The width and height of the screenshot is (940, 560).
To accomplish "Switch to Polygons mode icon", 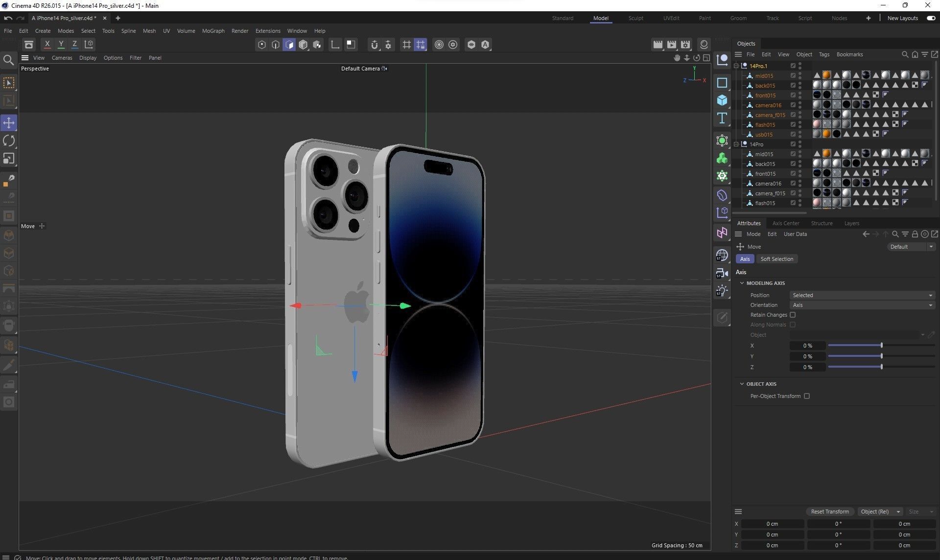I will pos(289,45).
